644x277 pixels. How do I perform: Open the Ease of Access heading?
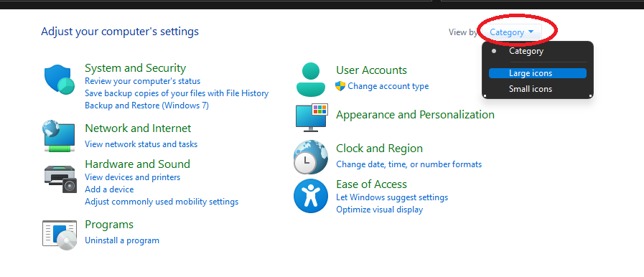371,184
